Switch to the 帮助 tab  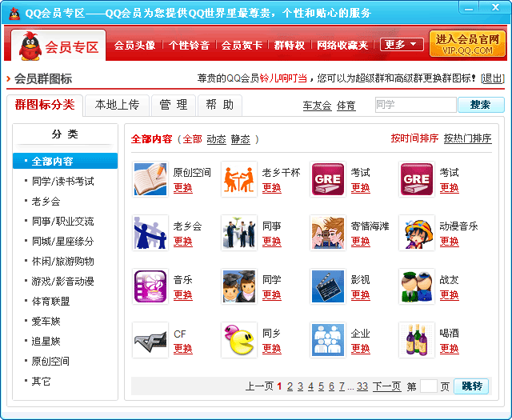pos(220,105)
